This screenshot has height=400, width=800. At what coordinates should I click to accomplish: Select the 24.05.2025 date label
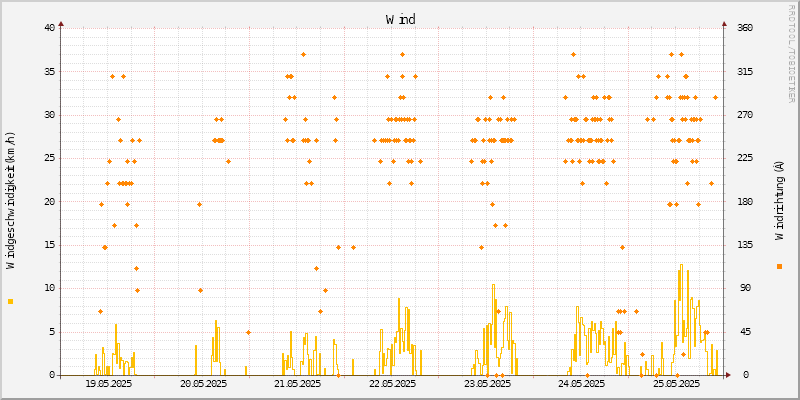pyautogui.click(x=581, y=383)
